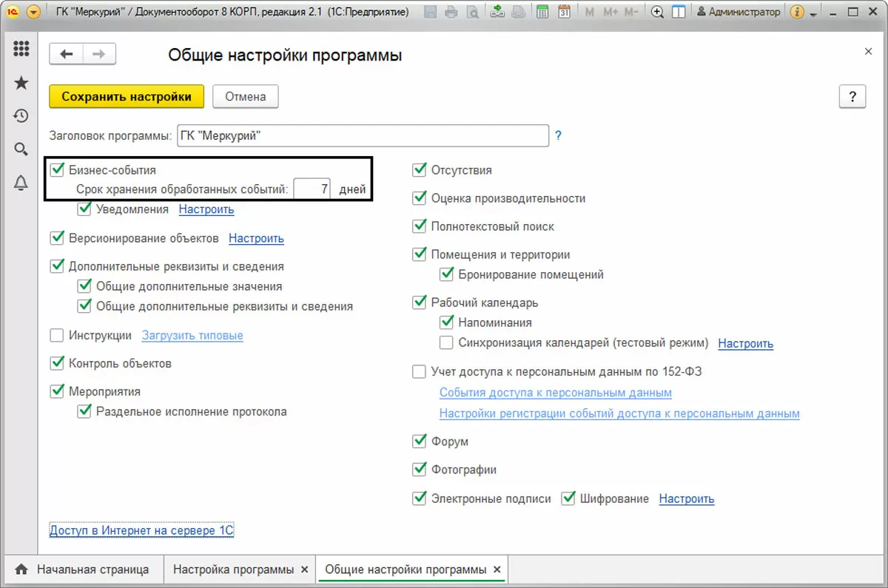The height and width of the screenshot is (588, 888).
Task: Switch to Начальная страница tab
Action: click(82, 570)
